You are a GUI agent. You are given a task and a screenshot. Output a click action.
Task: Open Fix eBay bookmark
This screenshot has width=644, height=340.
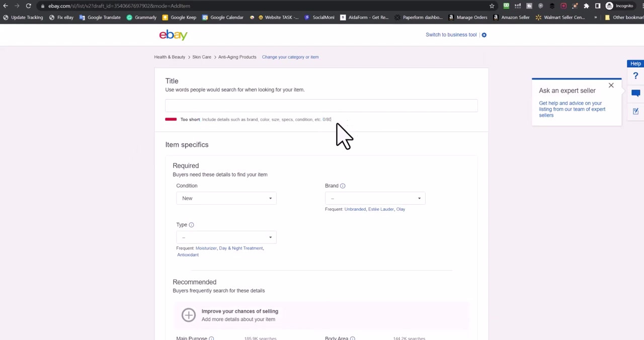pyautogui.click(x=61, y=17)
